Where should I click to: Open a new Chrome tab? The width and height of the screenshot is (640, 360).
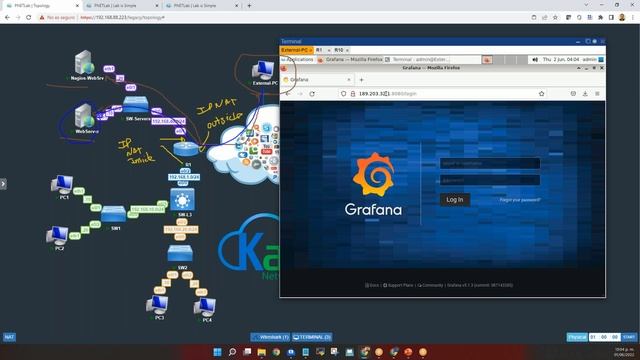pyautogui.click(x=249, y=6)
